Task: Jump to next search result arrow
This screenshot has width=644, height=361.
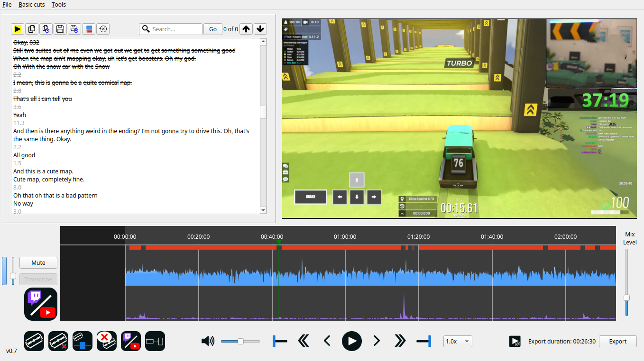Action: [x=260, y=29]
